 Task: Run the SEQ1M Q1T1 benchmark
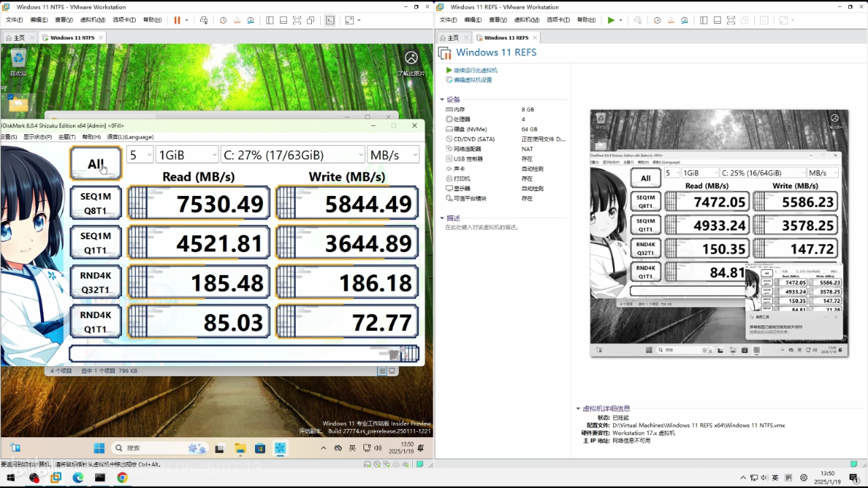(x=96, y=242)
